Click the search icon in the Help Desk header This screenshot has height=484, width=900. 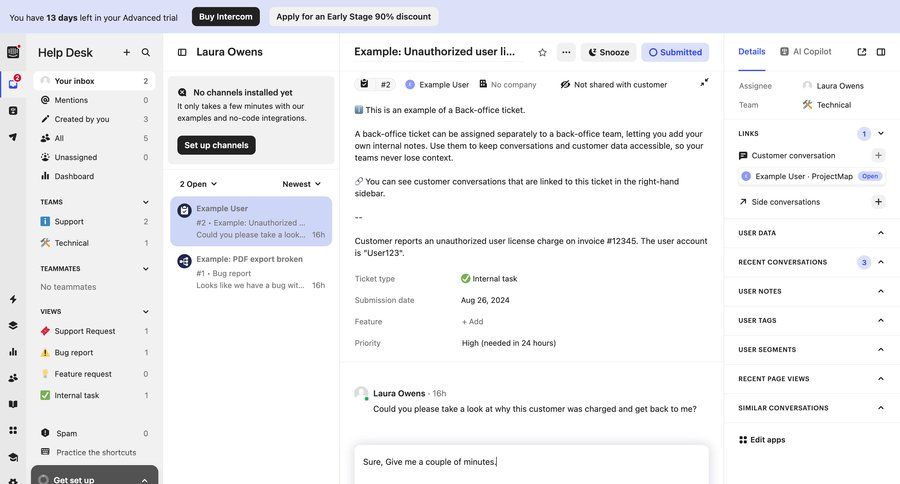tap(146, 52)
